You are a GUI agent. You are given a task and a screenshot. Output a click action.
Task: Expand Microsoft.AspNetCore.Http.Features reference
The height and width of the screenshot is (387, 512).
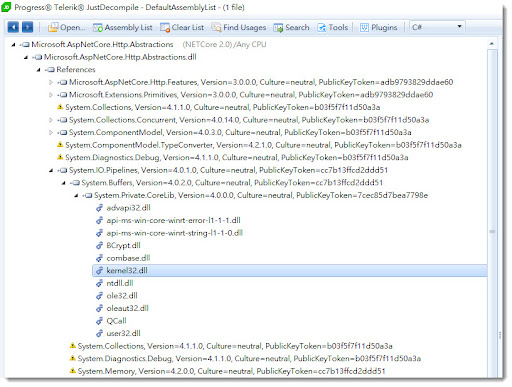tap(51, 82)
